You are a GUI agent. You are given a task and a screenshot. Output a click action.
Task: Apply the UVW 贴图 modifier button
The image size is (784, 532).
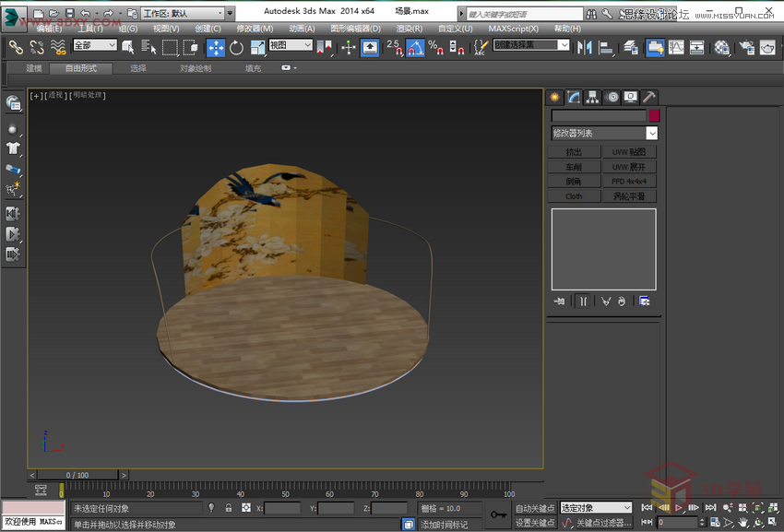[x=629, y=151]
